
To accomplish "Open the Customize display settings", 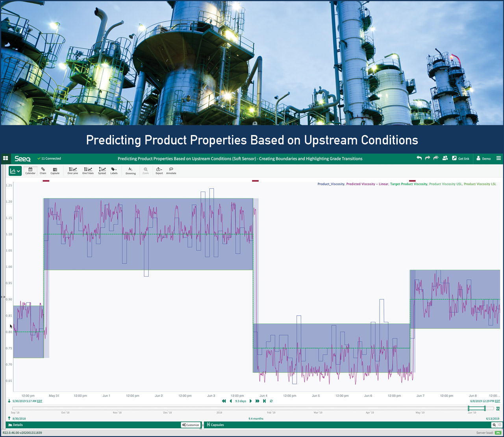I will point(191,425).
